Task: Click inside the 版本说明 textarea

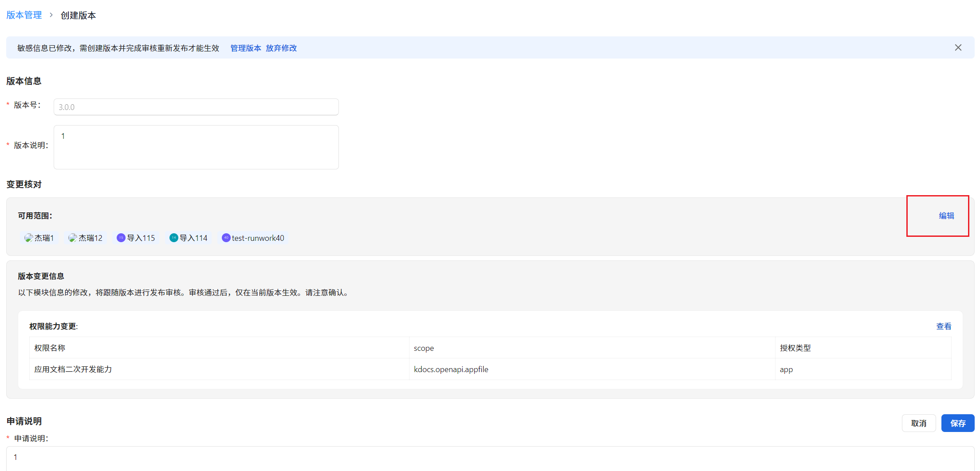Action: tap(196, 146)
